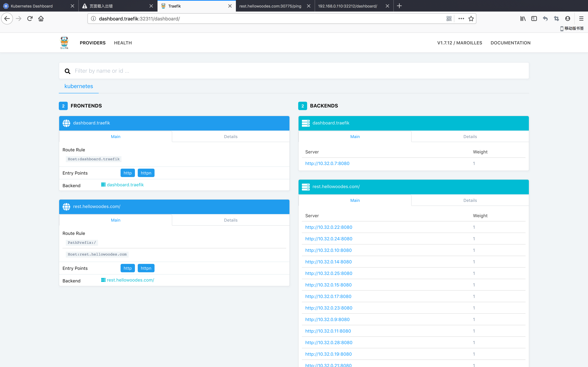Open server link http://10.32.0.7:8080
The image size is (588, 367).
pyautogui.click(x=327, y=163)
